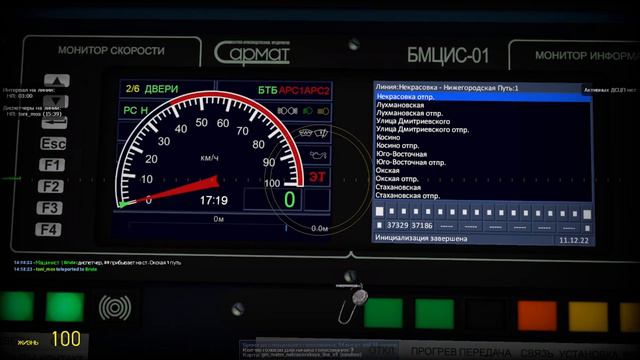Click the headlights indicator icon
640x360 pixels.
click(288, 111)
